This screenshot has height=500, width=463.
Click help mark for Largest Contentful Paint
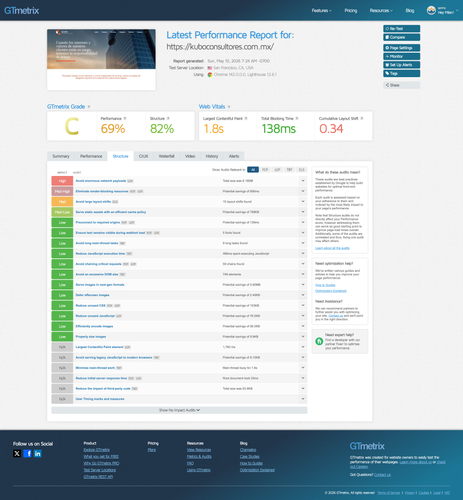(x=246, y=118)
